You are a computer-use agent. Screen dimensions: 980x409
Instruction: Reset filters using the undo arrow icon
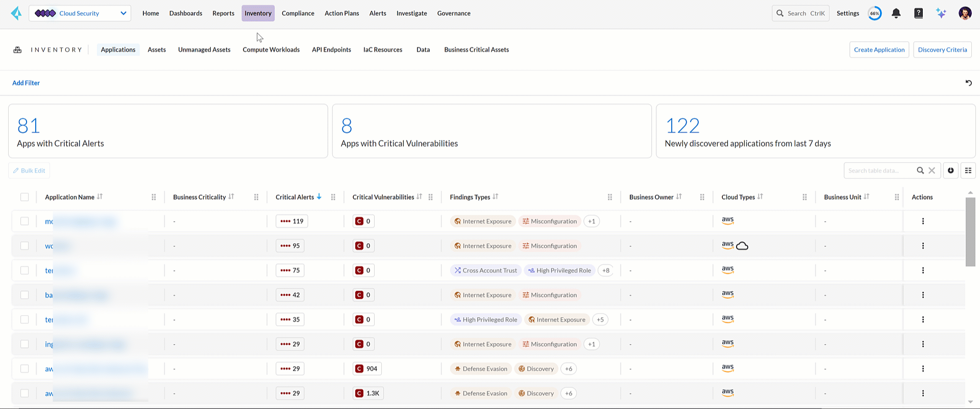(x=968, y=83)
